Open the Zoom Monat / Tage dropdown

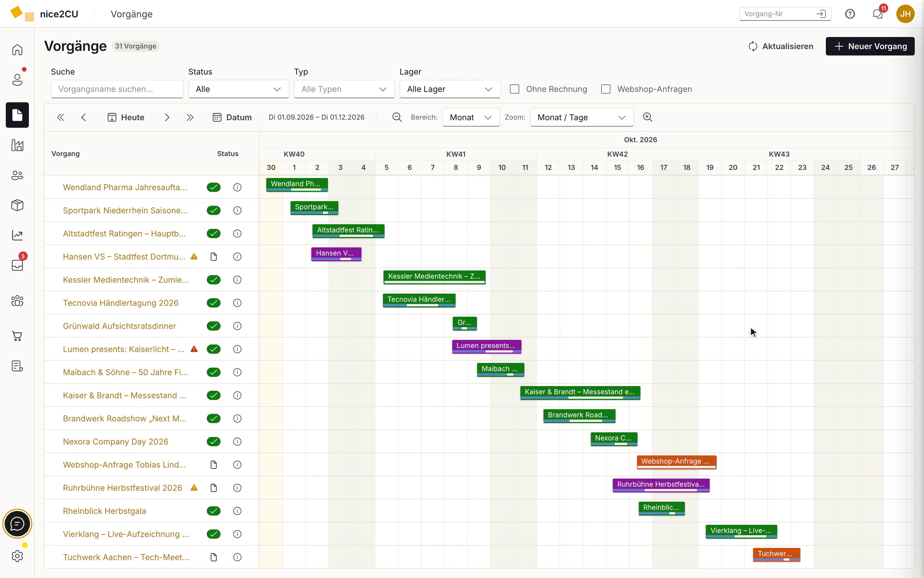582,117
